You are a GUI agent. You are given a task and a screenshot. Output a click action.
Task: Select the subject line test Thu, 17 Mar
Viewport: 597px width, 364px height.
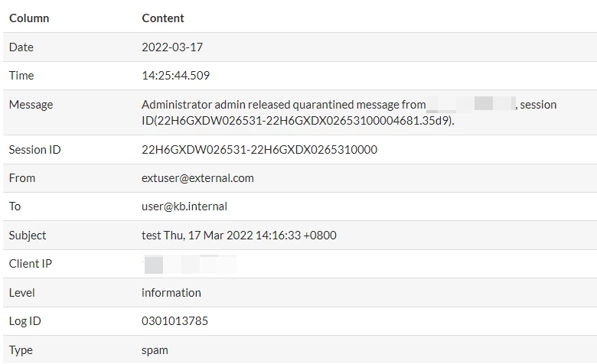pyautogui.click(x=239, y=235)
